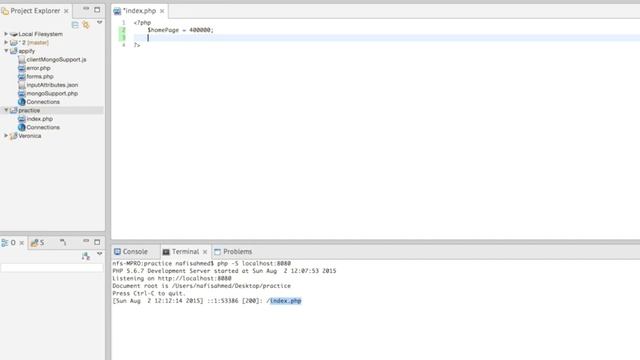Click the 'Press Ctrl-C to quit.' line

tap(149, 293)
